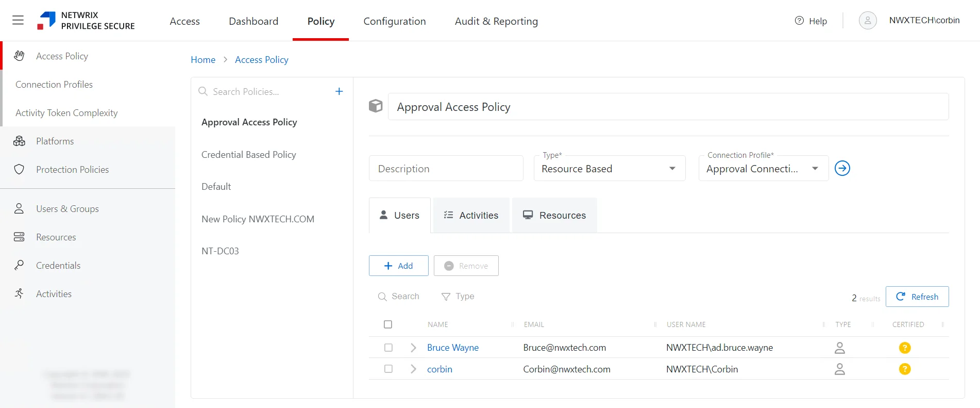Click the NWXTECH\corbin account name

coord(924,20)
